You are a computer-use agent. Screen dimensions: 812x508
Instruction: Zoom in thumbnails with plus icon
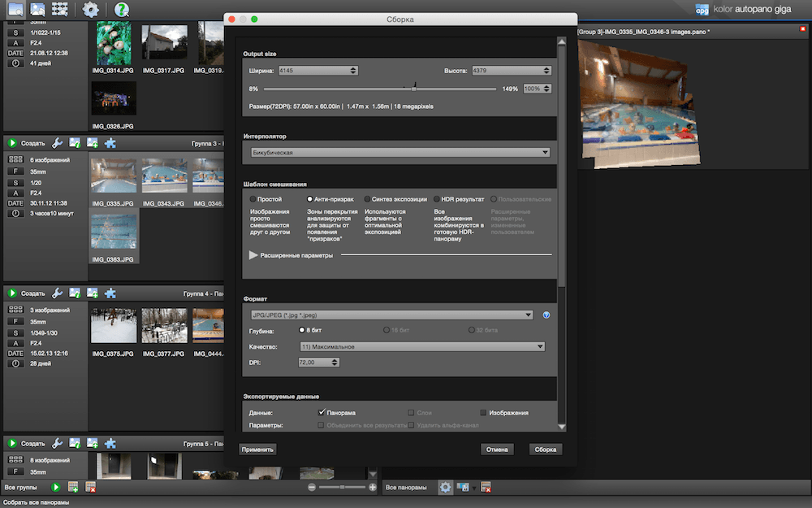point(373,487)
